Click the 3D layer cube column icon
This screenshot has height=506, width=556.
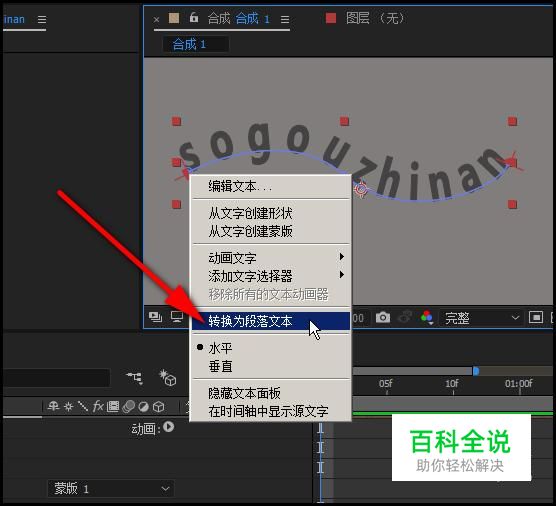click(x=159, y=406)
